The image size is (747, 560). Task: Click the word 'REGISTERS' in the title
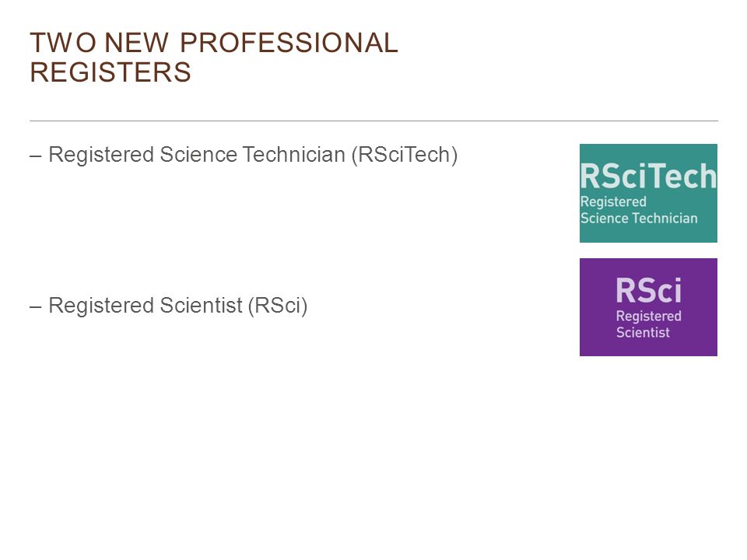(110, 72)
